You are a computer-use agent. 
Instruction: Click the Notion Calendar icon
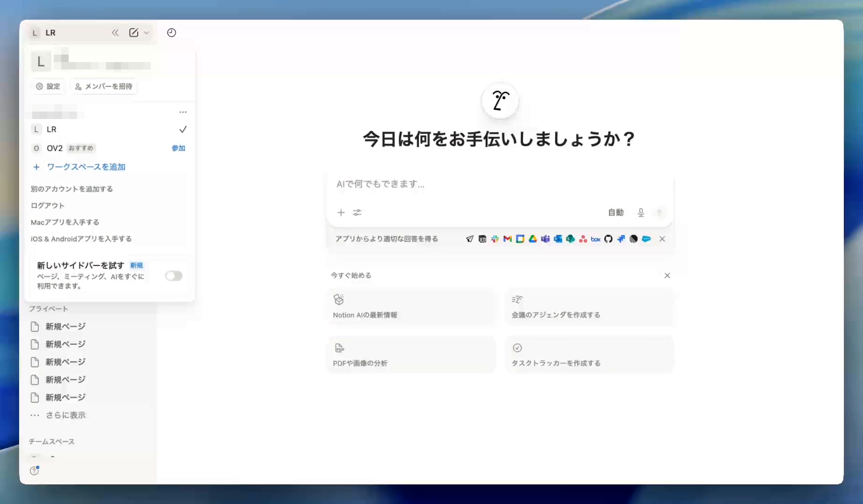click(482, 239)
